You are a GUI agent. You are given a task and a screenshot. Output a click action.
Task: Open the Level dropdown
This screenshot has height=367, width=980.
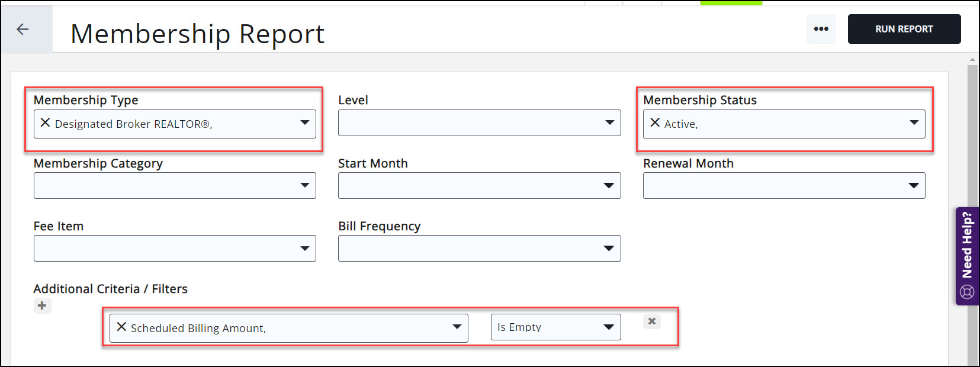point(609,123)
